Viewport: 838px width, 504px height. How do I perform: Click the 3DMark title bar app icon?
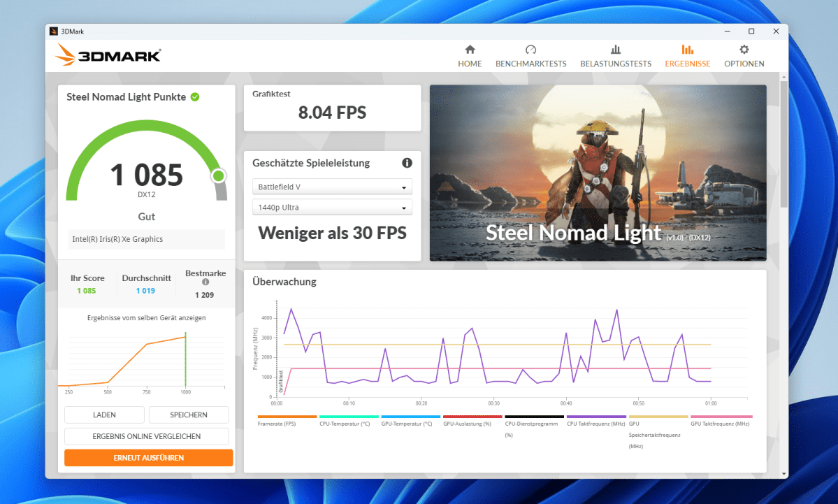[x=54, y=31]
